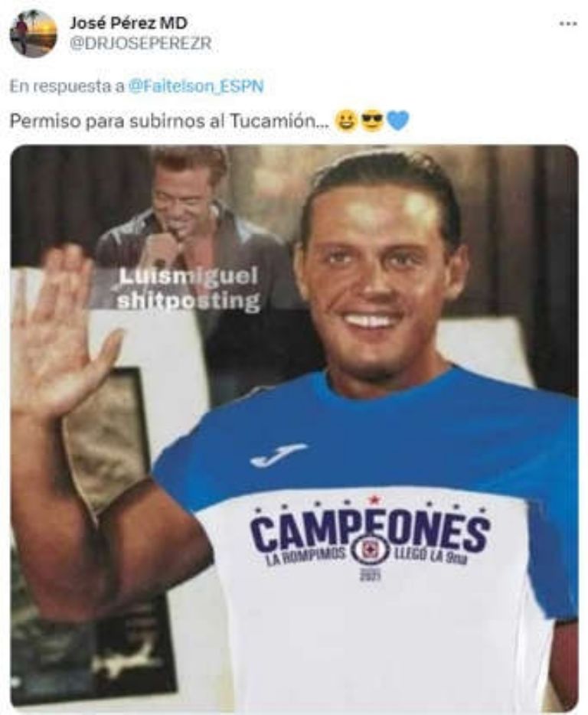The width and height of the screenshot is (588, 715).
Task: Click the 'shitposting' watermark text
Action: coord(188,301)
